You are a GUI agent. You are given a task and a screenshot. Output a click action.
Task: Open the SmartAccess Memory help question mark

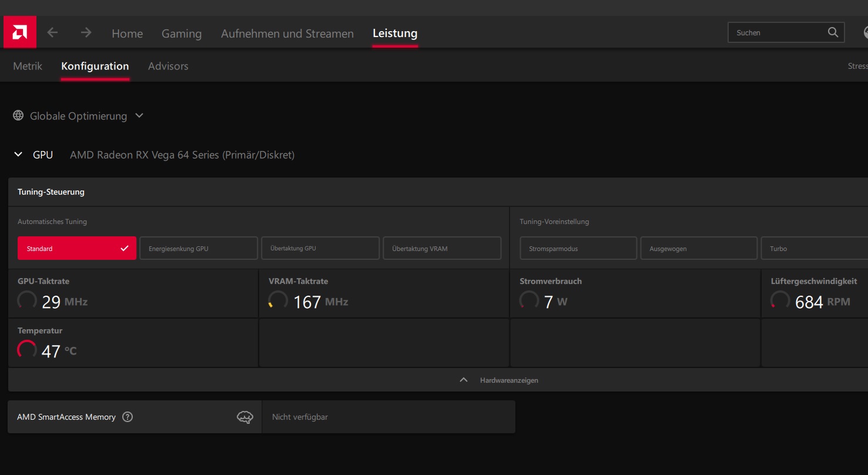[128, 417]
